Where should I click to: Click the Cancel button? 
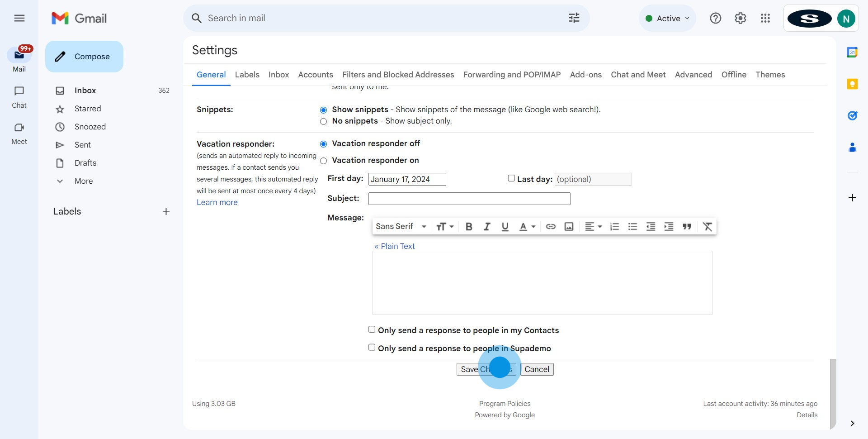537,369
